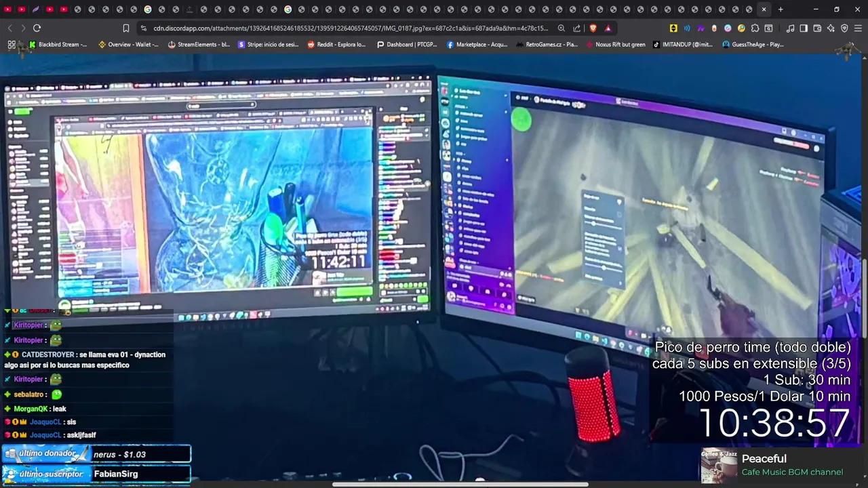Bookmark this page with the bookmark icon

(126, 28)
